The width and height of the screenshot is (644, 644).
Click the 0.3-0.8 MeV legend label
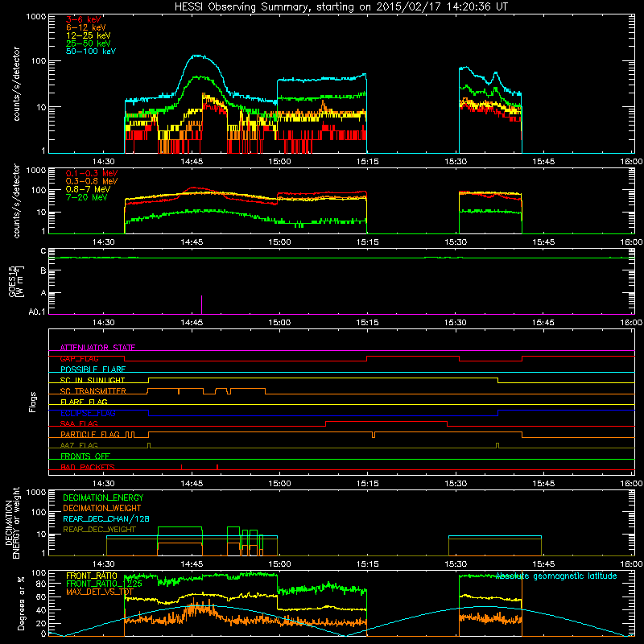coord(92,181)
